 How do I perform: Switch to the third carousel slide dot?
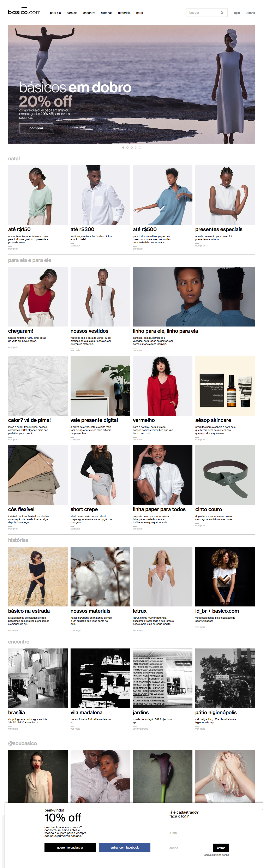click(x=132, y=147)
